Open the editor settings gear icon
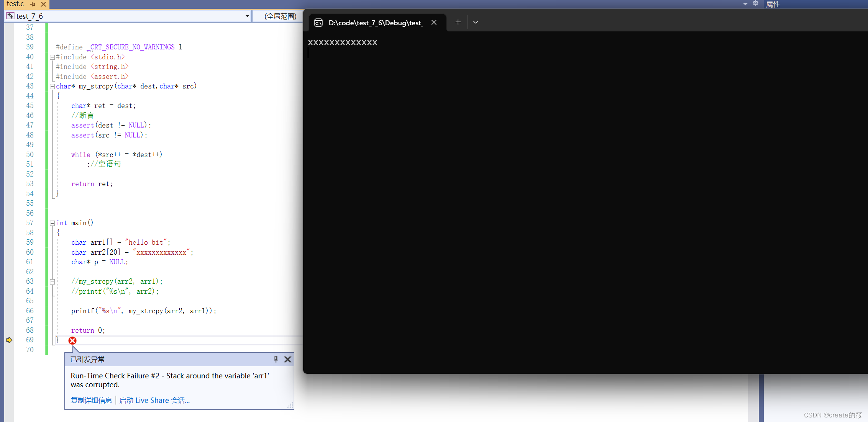This screenshot has height=422, width=868. pyautogui.click(x=755, y=3)
